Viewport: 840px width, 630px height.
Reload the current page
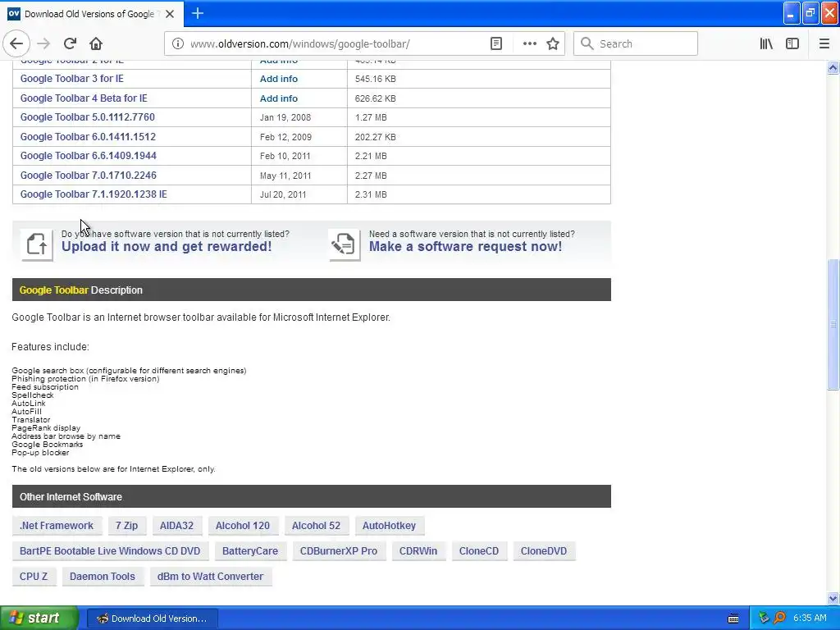(x=70, y=43)
